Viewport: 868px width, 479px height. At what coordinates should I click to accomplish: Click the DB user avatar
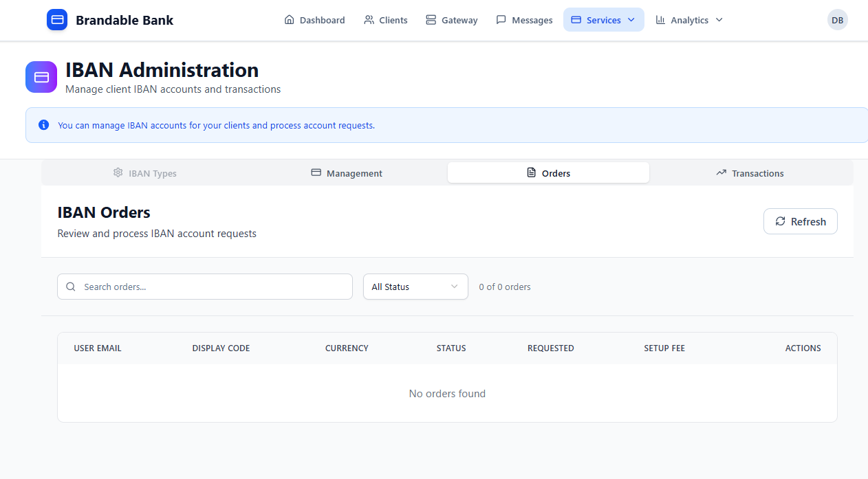click(x=837, y=20)
